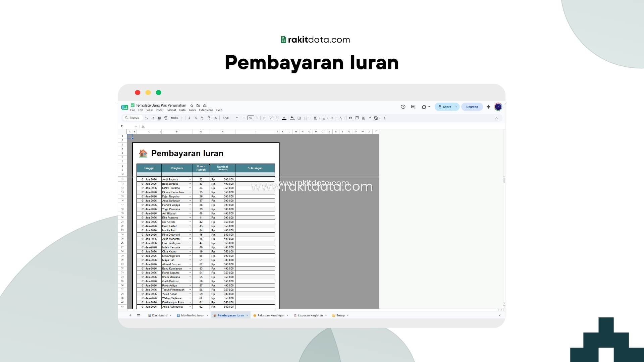Print the spreadsheet using the printer icon

(x=159, y=118)
